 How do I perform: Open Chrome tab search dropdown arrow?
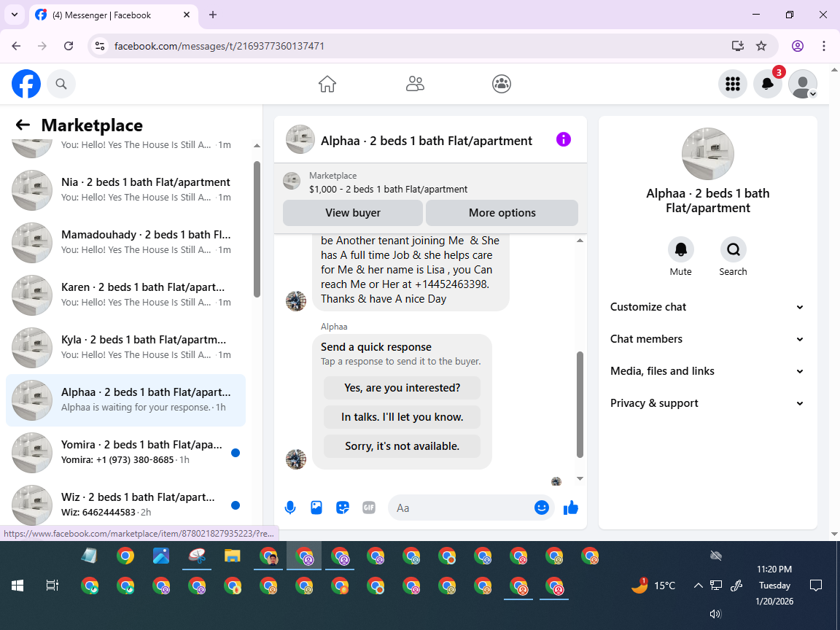pyautogui.click(x=15, y=15)
